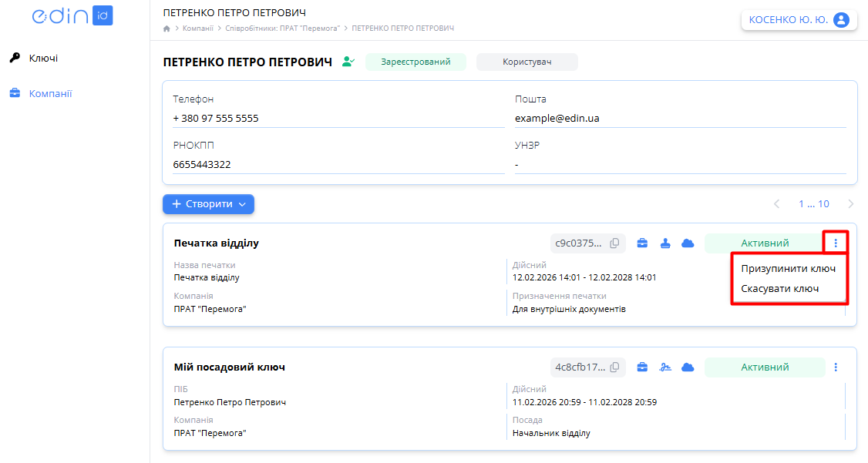Copy the c9c0375 key identifier
This screenshot has height=463, width=868.
pyautogui.click(x=614, y=243)
